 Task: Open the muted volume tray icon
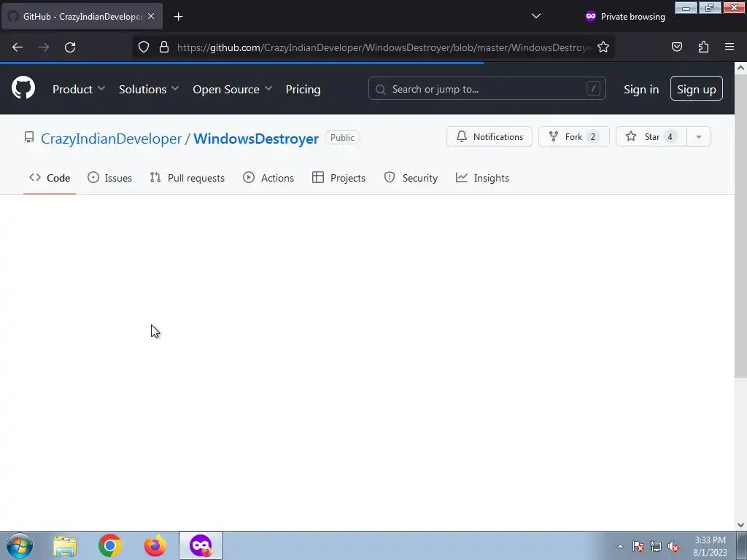click(x=673, y=547)
